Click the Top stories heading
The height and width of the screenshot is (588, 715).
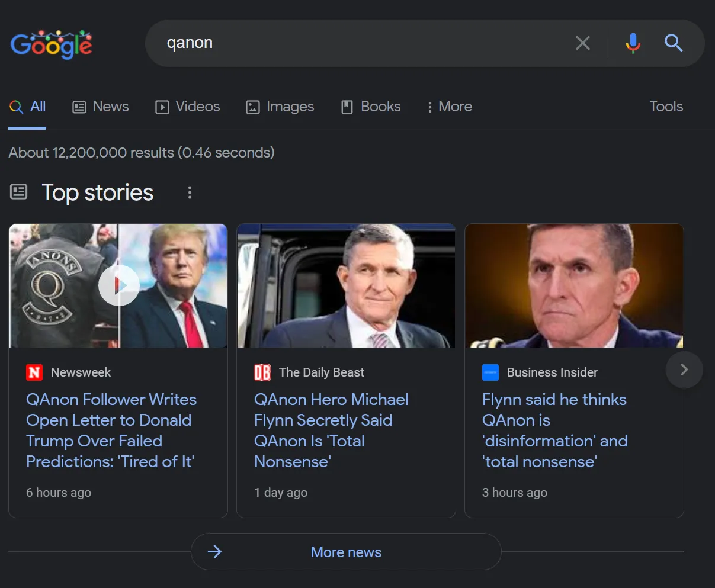98,192
